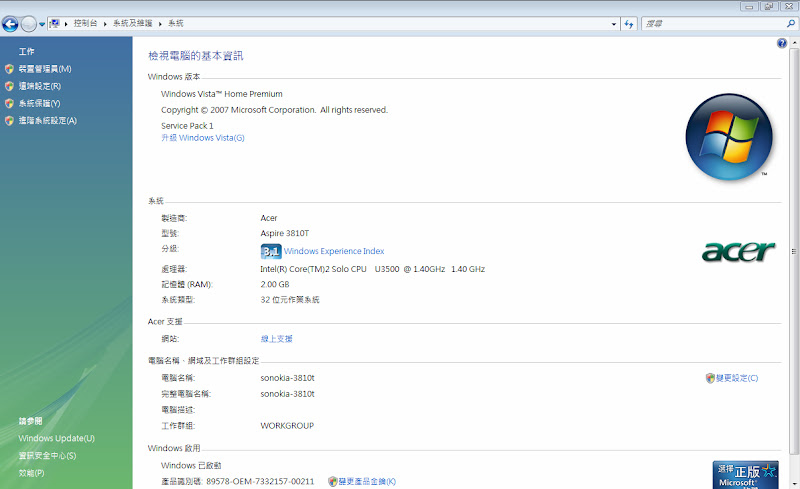Click the Service Pack 1 text
Viewport: 800px width, 489px height.
point(187,126)
